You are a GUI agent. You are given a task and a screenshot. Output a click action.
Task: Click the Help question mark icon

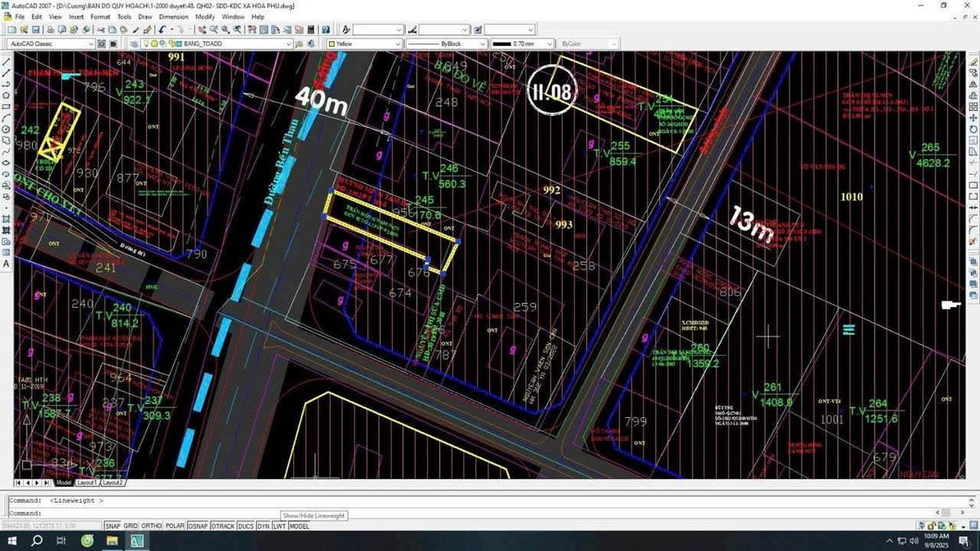pyautogui.click(x=325, y=29)
